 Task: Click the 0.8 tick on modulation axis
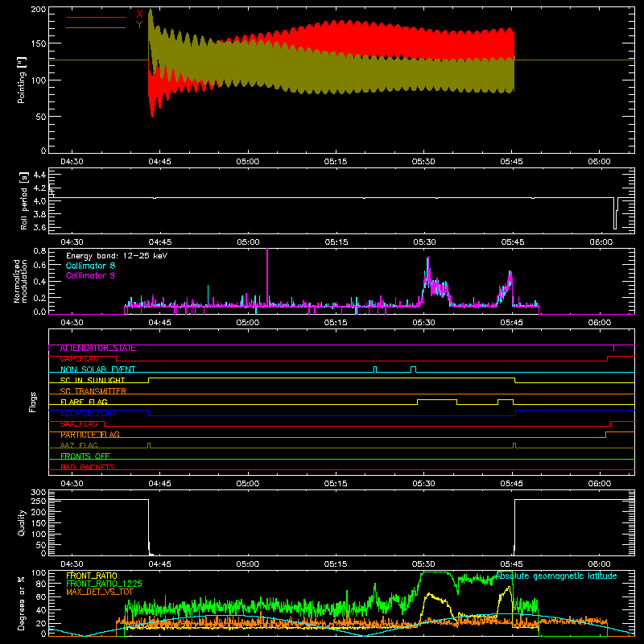[39, 251]
